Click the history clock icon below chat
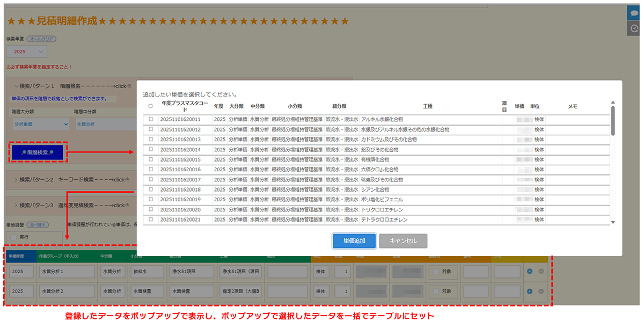The image size is (644, 329). (x=634, y=28)
